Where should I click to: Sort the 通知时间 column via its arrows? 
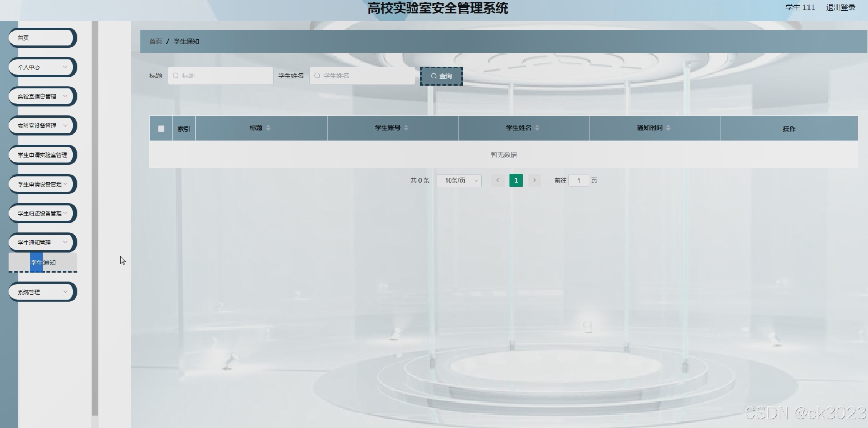point(668,128)
